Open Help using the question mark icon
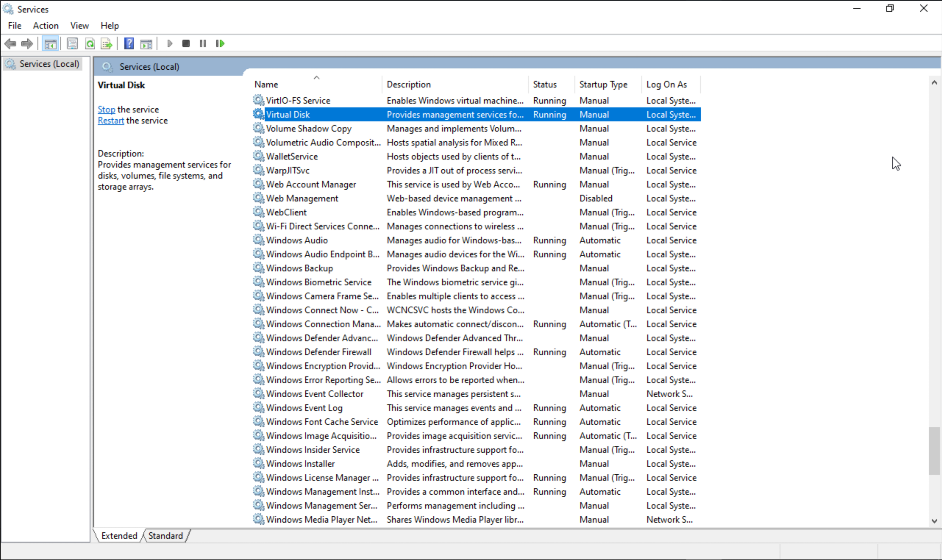This screenshot has height=560, width=942. point(128,43)
